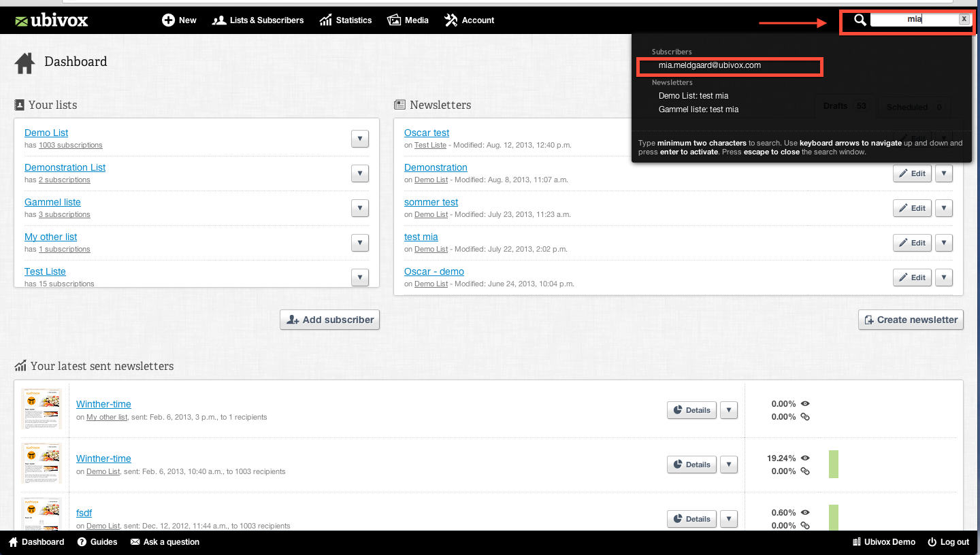The image size is (980, 555).
Task: Click eye icon next to 0.60% open rate
Action: (x=805, y=513)
